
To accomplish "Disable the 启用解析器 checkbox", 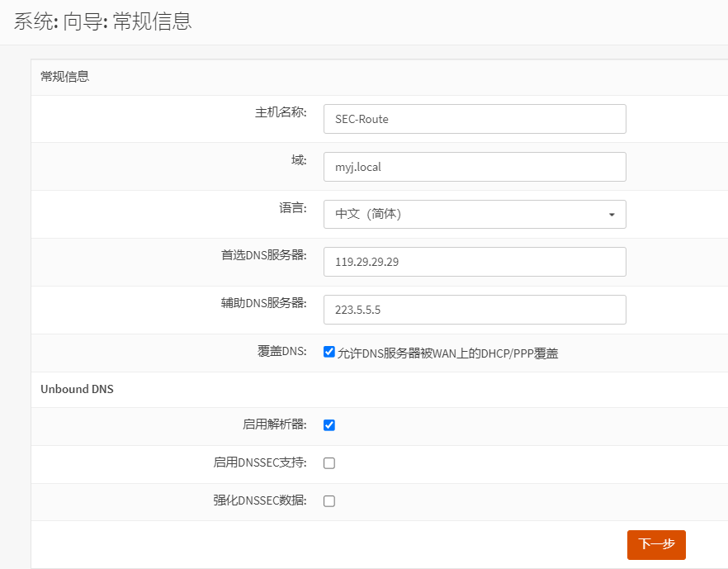I will (329, 425).
